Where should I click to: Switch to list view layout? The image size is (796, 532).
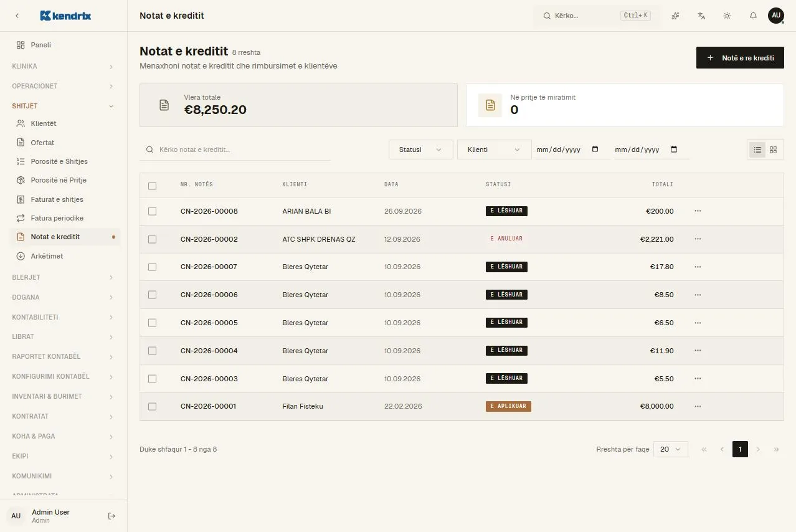point(757,150)
